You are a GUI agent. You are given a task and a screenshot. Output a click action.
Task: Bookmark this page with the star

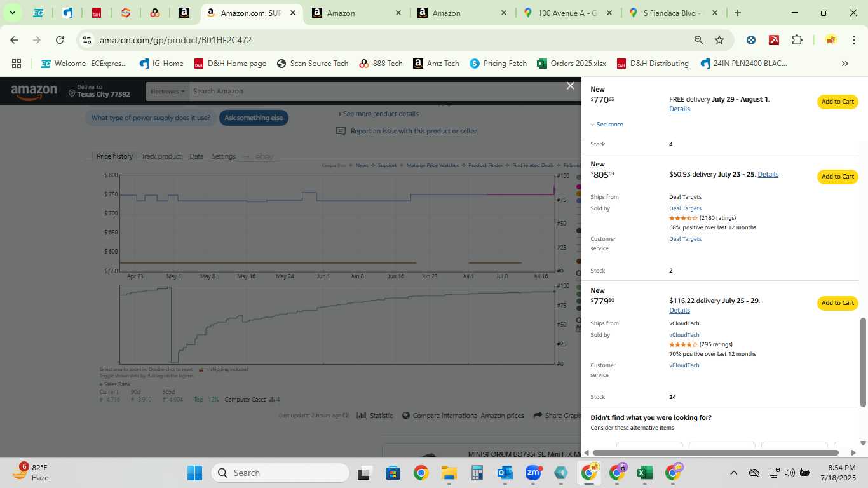coord(719,40)
